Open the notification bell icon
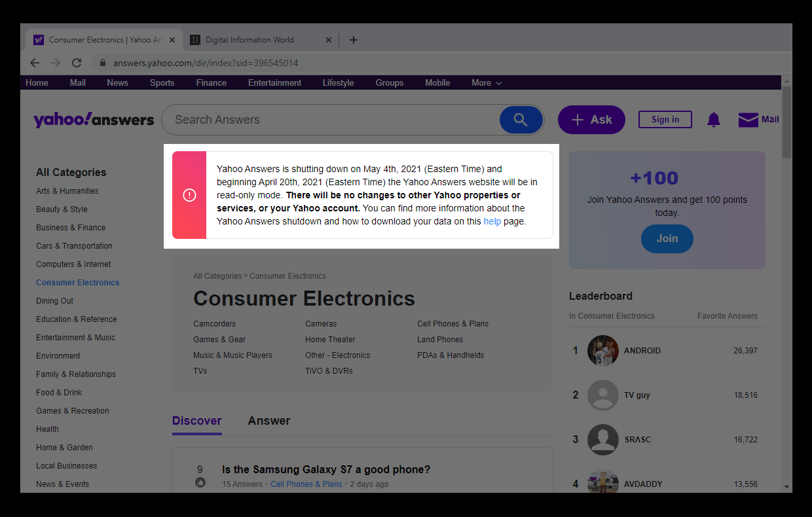Viewport: 812px width, 517px height. 713,119
